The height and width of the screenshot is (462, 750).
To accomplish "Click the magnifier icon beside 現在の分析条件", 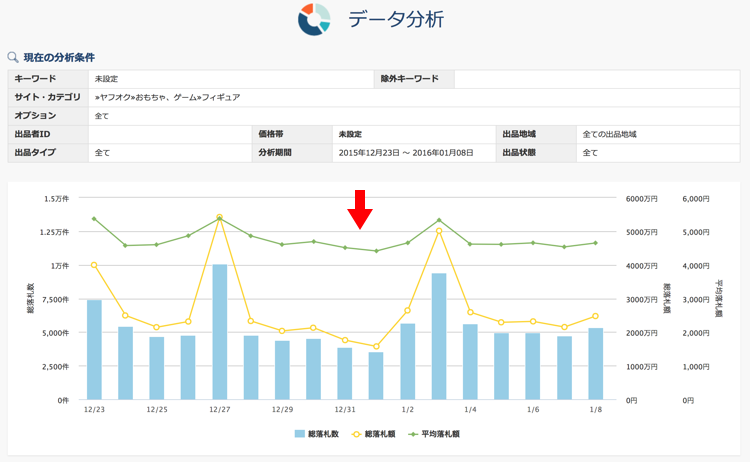I will (x=13, y=58).
